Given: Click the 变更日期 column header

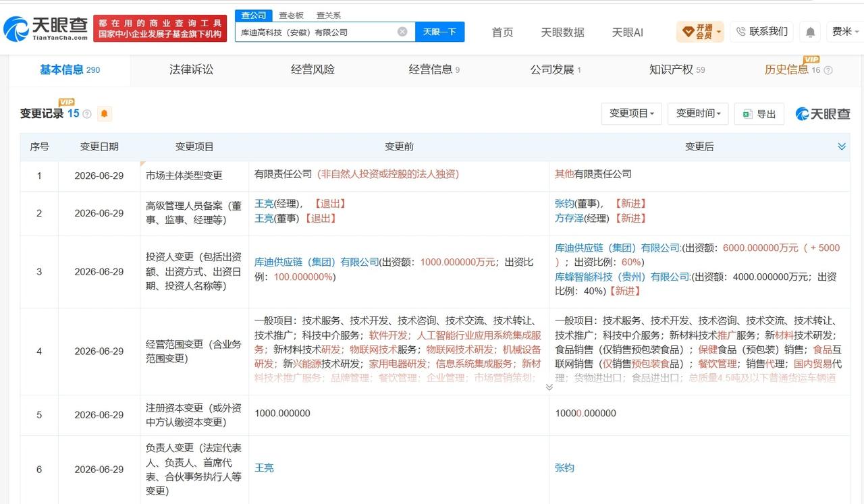Looking at the screenshot, I should [99, 146].
